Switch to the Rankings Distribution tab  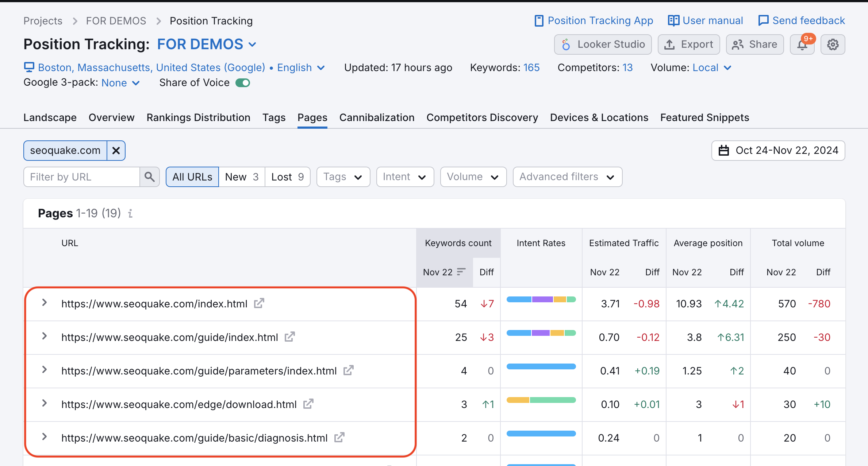[198, 118]
